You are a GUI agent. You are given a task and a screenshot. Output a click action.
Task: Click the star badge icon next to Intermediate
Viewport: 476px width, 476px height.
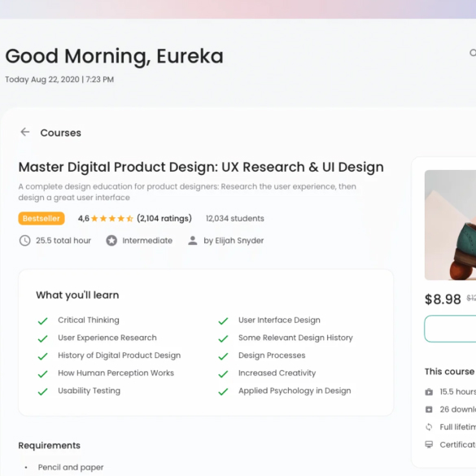pyautogui.click(x=111, y=241)
